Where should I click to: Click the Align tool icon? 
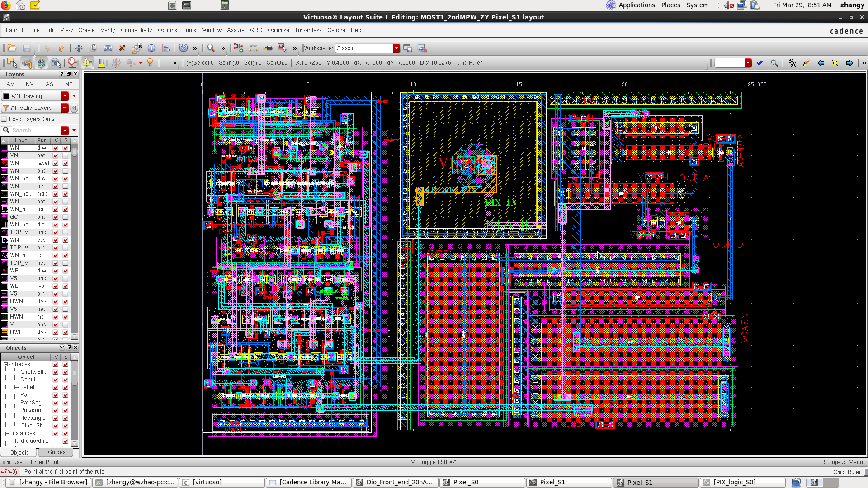click(x=166, y=48)
